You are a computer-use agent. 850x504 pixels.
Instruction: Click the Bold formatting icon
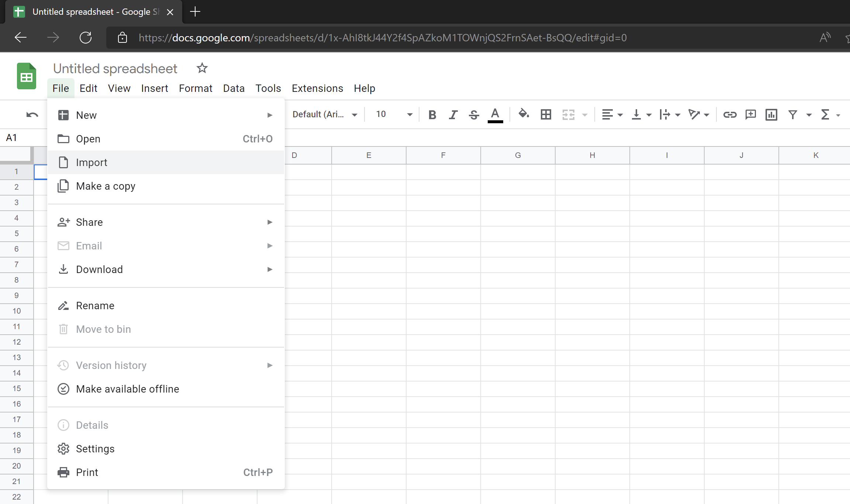point(432,114)
